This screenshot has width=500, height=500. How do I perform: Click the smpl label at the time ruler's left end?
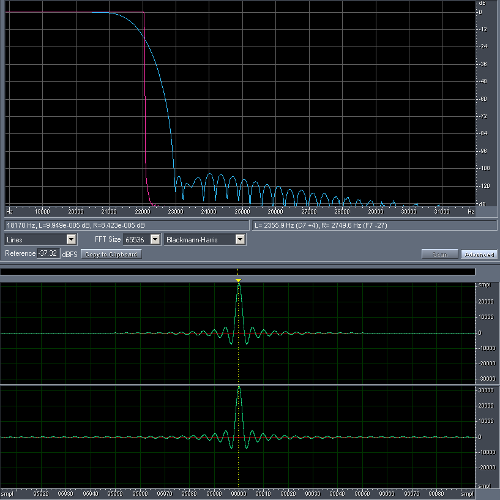[7, 494]
